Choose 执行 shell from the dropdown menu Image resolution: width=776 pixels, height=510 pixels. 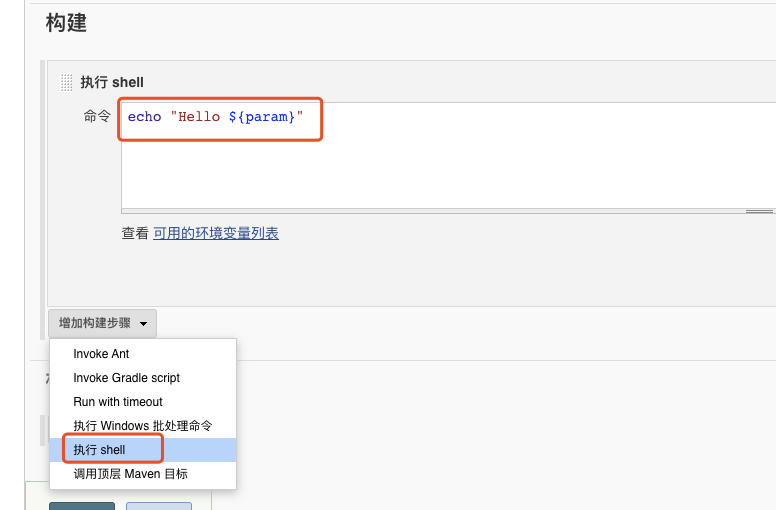pyautogui.click(x=143, y=450)
